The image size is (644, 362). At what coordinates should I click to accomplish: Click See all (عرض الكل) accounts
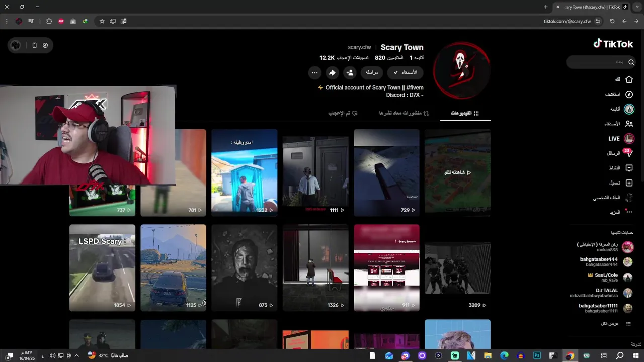(x=616, y=324)
